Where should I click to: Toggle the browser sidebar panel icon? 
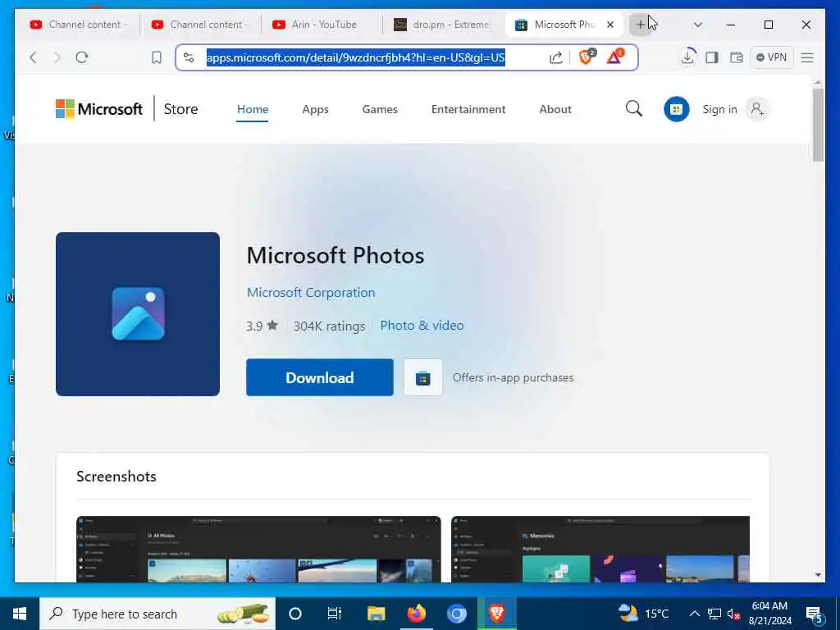pyautogui.click(x=711, y=57)
